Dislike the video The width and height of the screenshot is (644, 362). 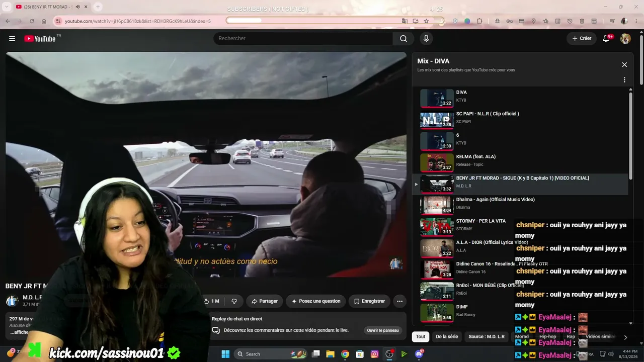234,301
